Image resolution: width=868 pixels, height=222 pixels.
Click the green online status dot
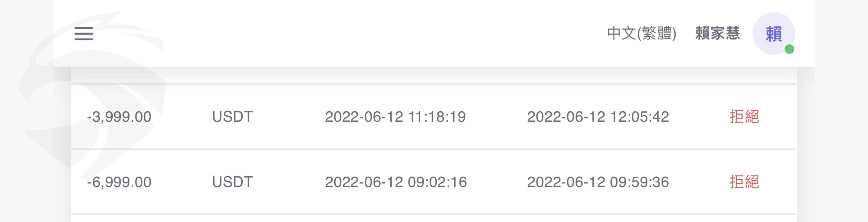click(x=789, y=49)
